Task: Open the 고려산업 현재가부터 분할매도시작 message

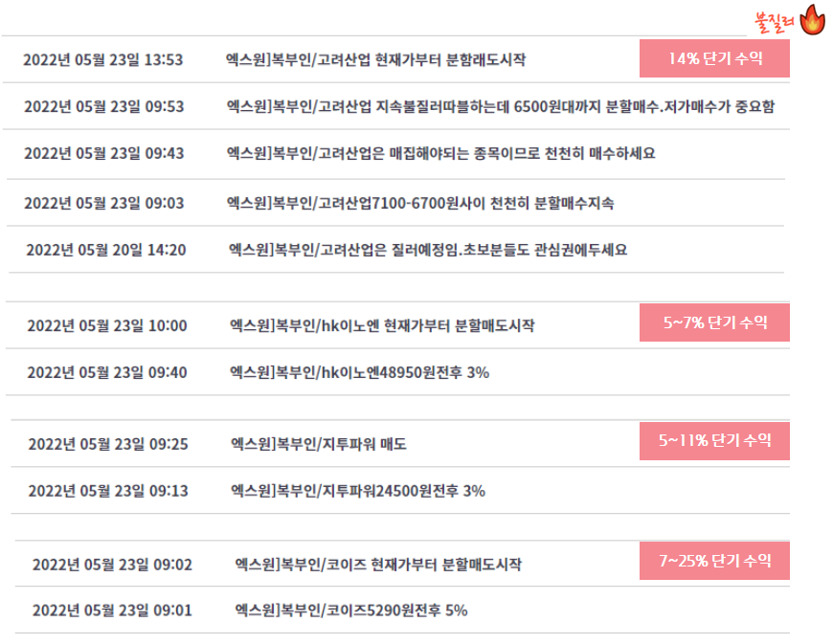Action: [x=375, y=59]
